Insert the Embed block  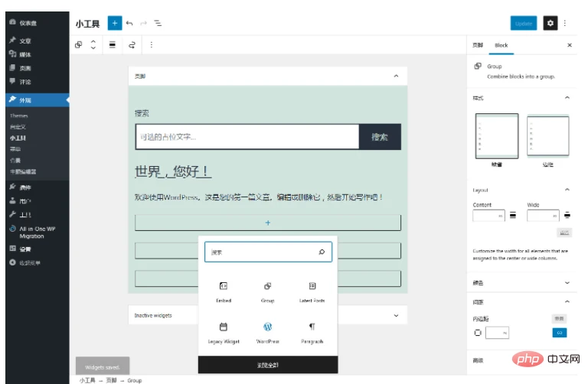coord(224,292)
